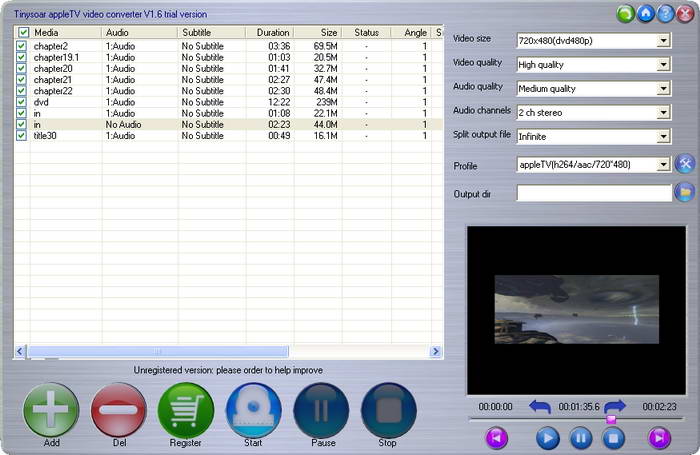Screen dimensions: 700x455
Task: Uncheck the chapter2 checkbox
Action: [x=21, y=46]
